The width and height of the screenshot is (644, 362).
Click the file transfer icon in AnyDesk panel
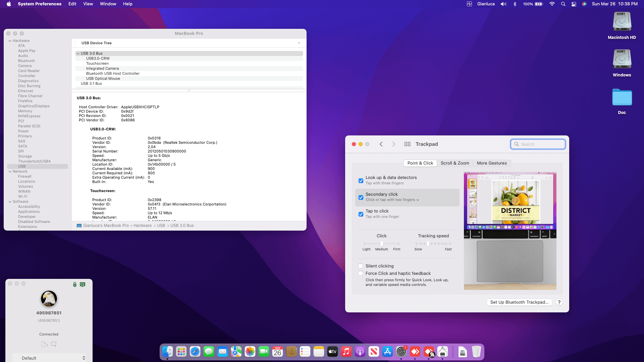tap(44, 344)
